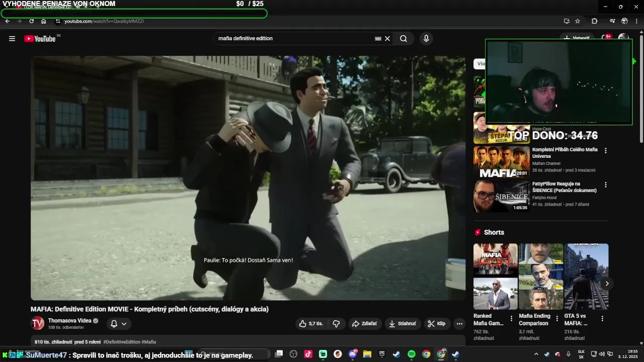This screenshot has width=644, height=362.
Task: Open the Mafian Channel link
Action: pyautogui.click(x=546, y=163)
